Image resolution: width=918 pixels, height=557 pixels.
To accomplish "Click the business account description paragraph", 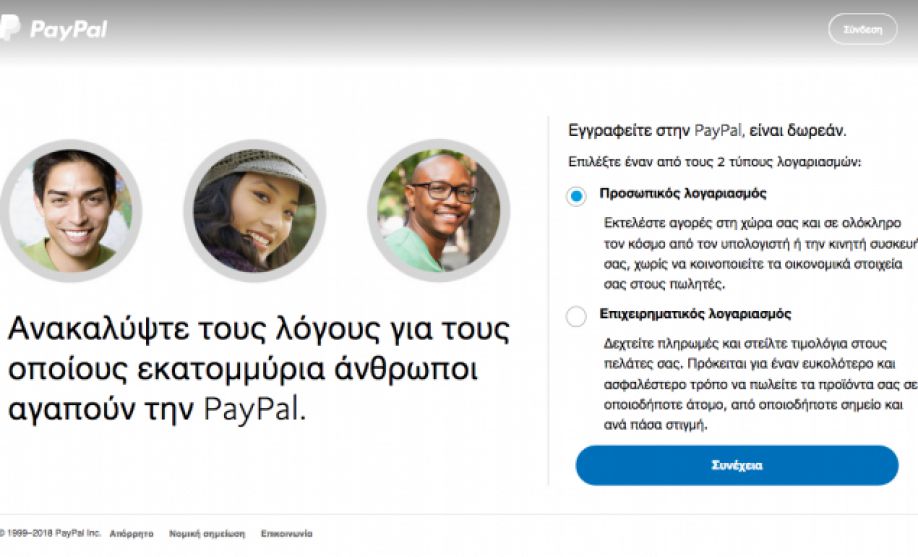I will (x=760, y=384).
